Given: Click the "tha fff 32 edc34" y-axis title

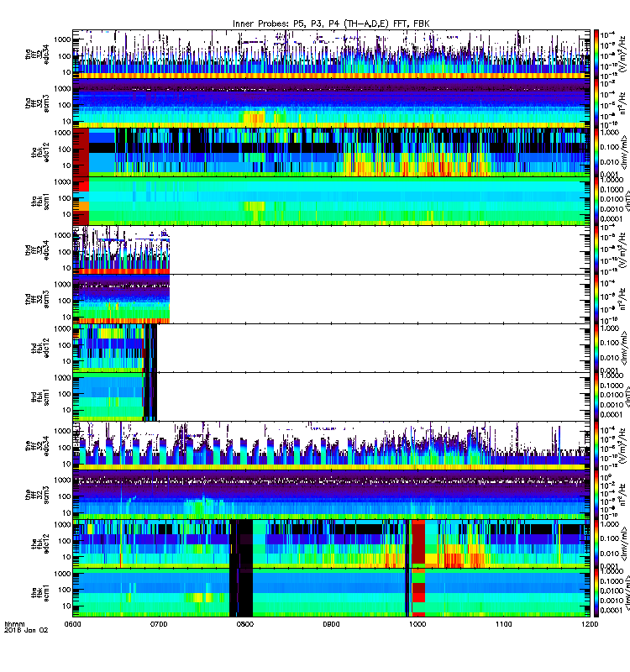Looking at the screenshot, I should pyautogui.click(x=37, y=55).
